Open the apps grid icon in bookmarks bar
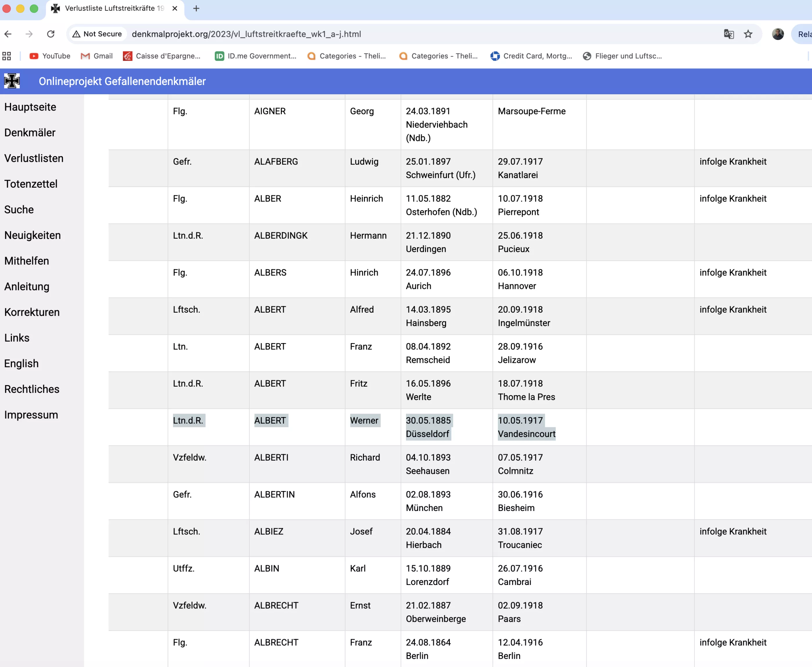 click(7, 56)
